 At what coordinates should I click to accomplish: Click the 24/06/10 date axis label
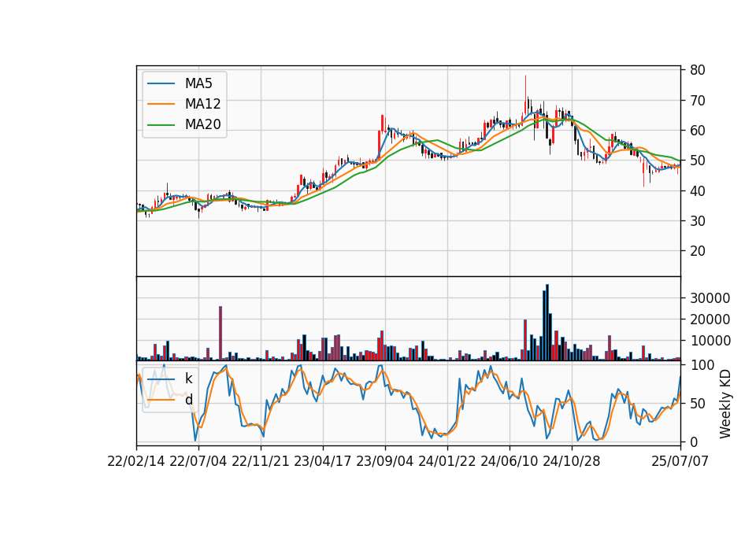click(x=510, y=461)
